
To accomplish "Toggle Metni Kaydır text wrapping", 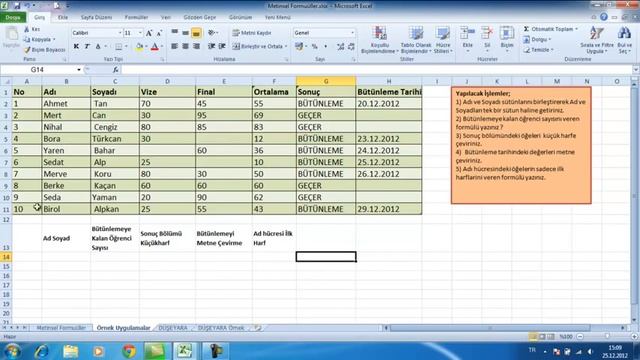I will point(252,33).
